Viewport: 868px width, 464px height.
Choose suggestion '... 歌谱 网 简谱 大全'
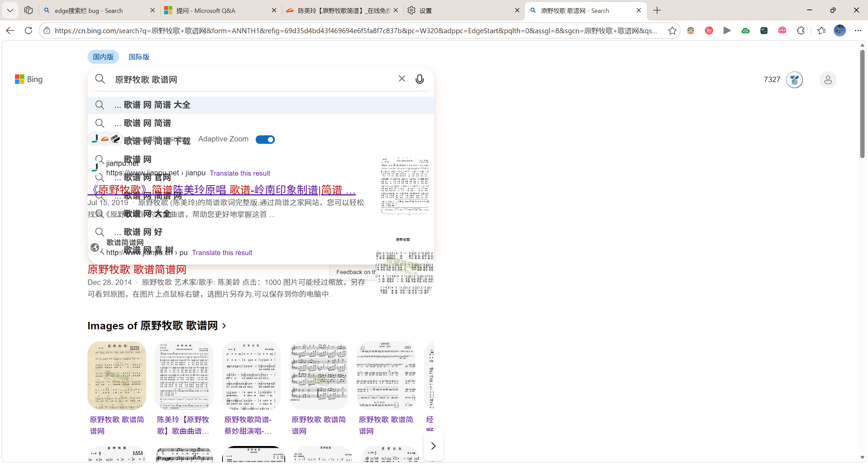pos(261,105)
